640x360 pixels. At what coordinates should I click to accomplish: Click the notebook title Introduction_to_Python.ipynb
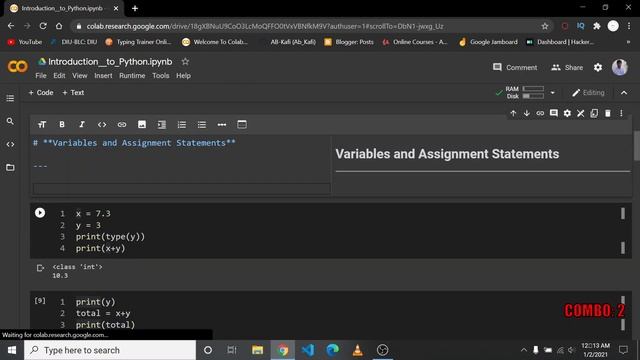[110, 62]
